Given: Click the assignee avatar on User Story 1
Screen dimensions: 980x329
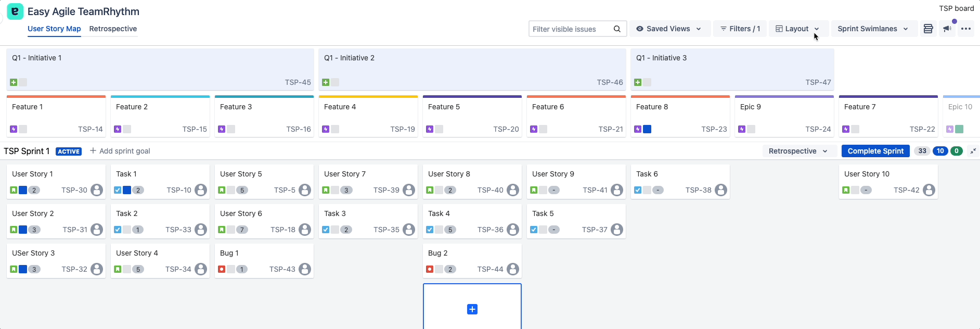Looking at the screenshot, I should pos(97,190).
